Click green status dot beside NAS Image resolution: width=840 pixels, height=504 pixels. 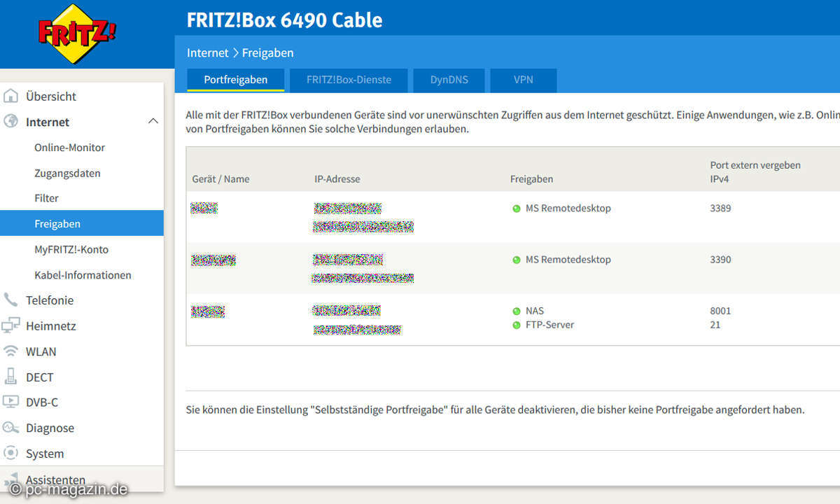click(517, 311)
